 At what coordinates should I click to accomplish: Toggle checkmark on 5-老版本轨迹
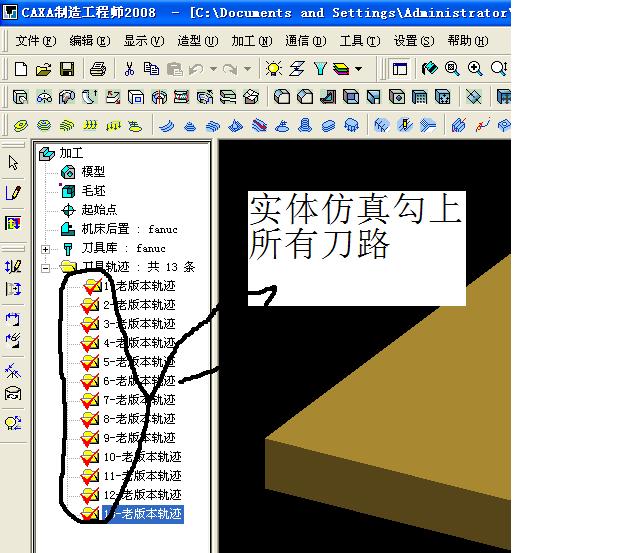90,362
